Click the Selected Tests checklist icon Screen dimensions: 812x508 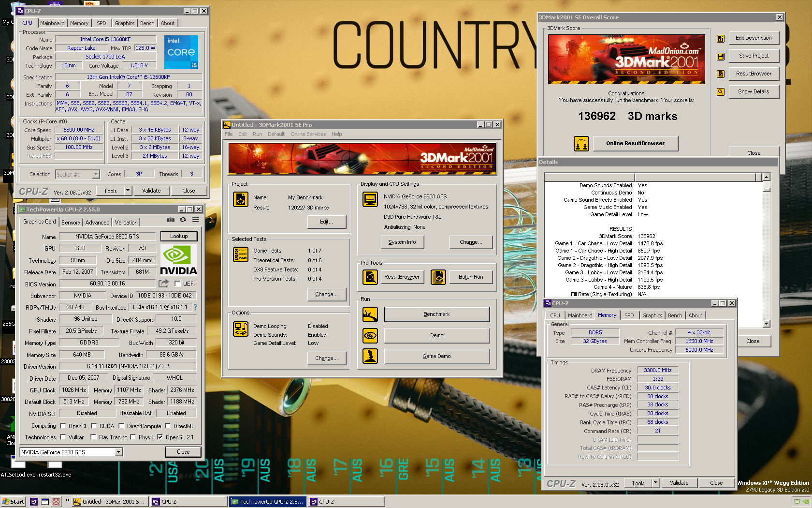(240, 254)
